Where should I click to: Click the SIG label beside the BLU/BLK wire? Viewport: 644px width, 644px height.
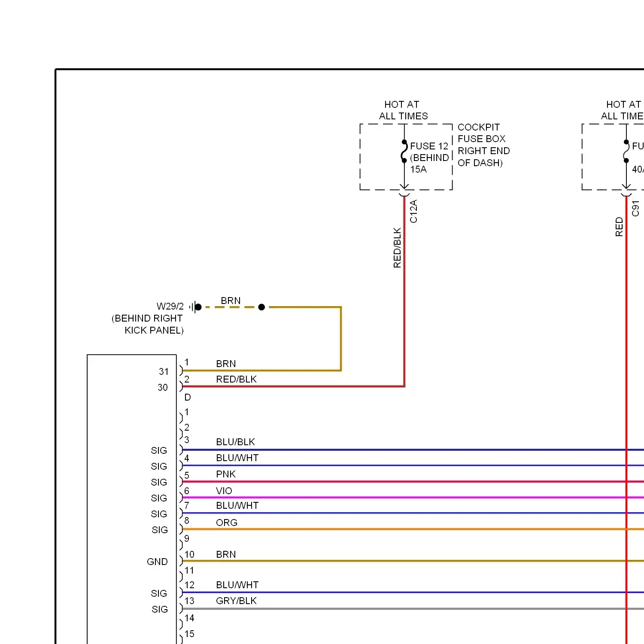click(x=159, y=450)
